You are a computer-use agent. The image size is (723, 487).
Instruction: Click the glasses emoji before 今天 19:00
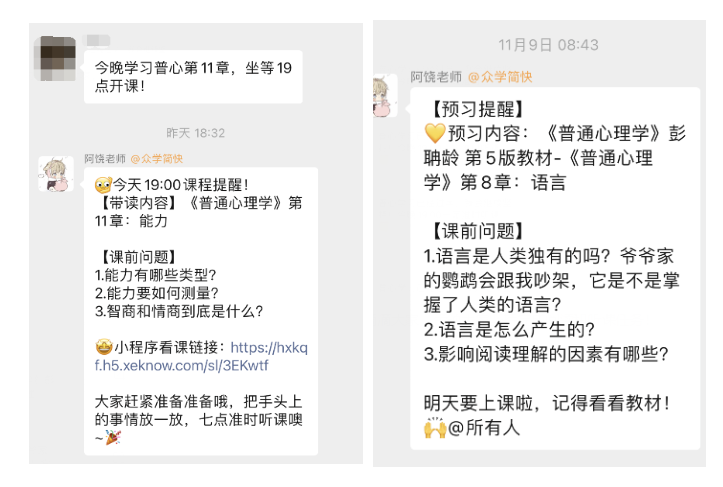(103, 185)
